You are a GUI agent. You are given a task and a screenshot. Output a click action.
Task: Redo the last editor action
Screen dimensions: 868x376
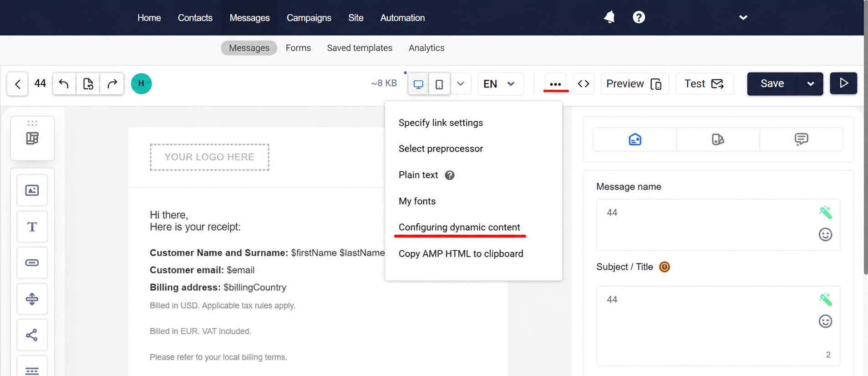pos(112,84)
